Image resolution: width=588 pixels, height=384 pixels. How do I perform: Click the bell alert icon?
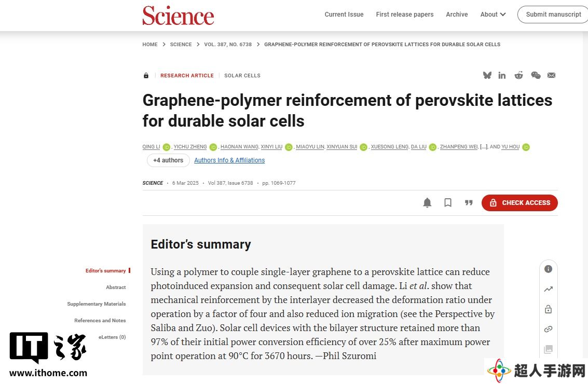(427, 203)
